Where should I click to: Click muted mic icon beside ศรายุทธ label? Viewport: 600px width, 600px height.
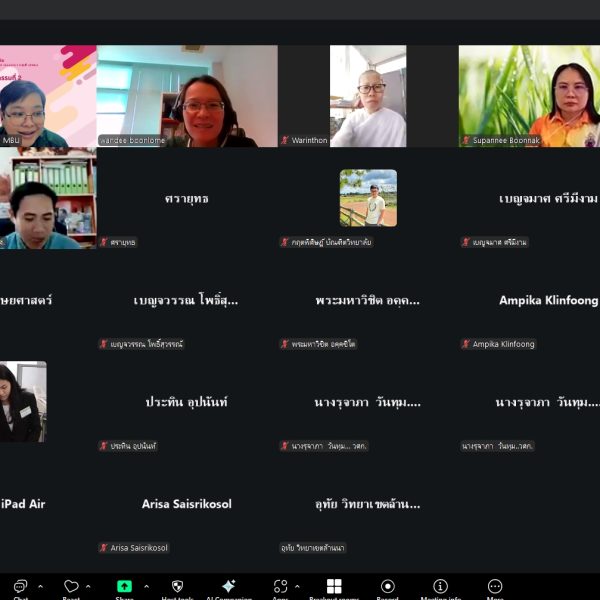point(103,242)
